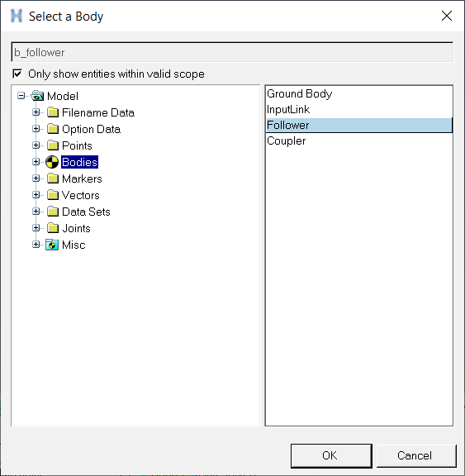Screen dimensions: 465x476
Task: Collapse the Model tree node
Action: (21, 96)
